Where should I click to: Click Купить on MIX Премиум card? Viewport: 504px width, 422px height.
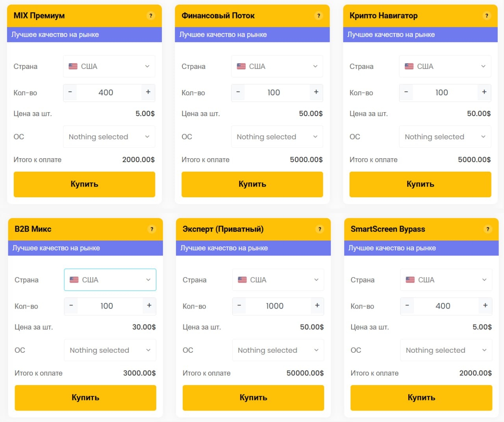84,184
